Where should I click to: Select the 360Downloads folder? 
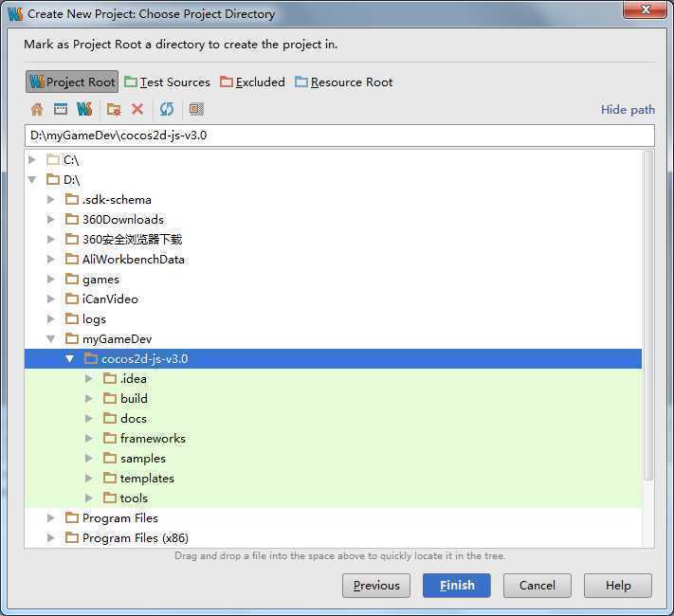[115, 219]
